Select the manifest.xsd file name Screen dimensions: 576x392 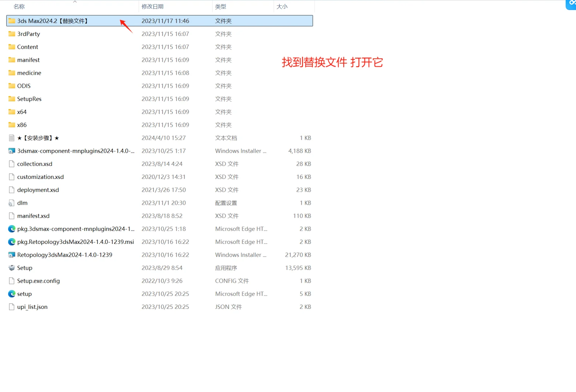coord(33,216)
